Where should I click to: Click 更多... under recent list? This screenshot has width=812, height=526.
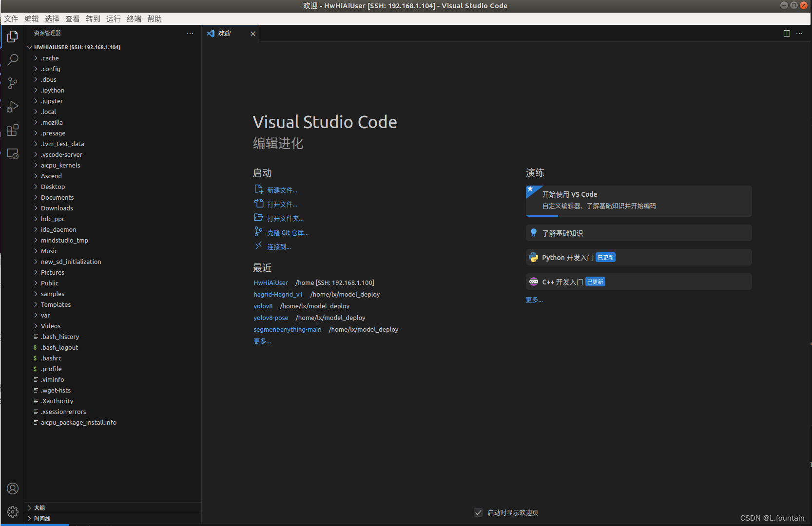[262, 341]
